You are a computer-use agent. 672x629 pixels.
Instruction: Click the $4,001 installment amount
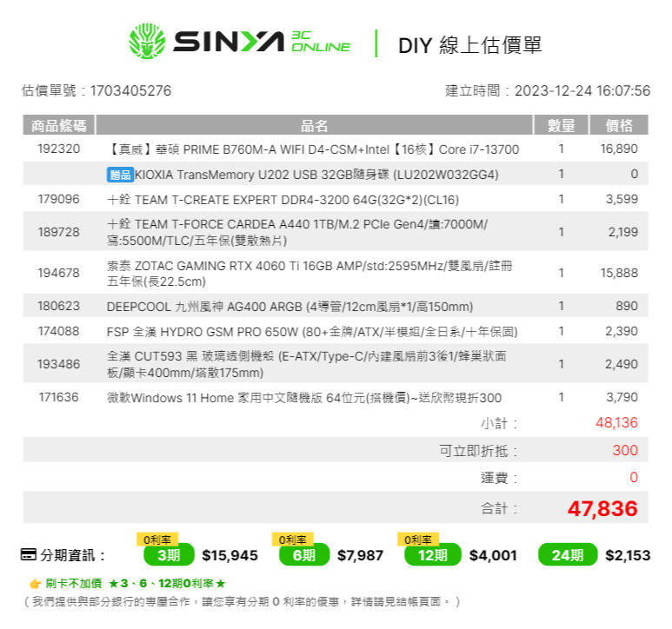[x=493, y=556]
